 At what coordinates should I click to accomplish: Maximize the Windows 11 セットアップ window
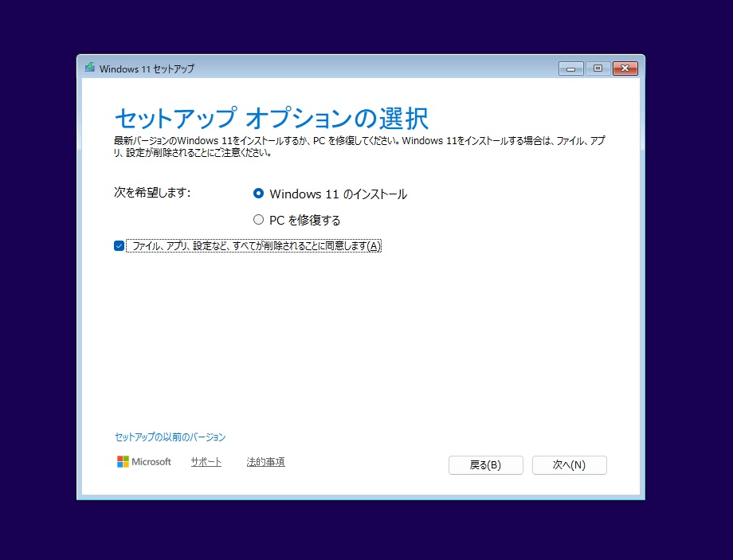tap(598, 69)
